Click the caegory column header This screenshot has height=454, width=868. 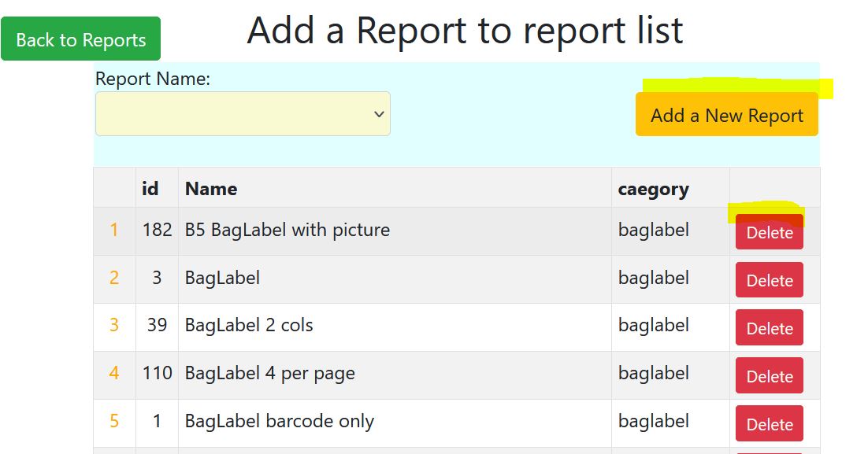[653, 189]
